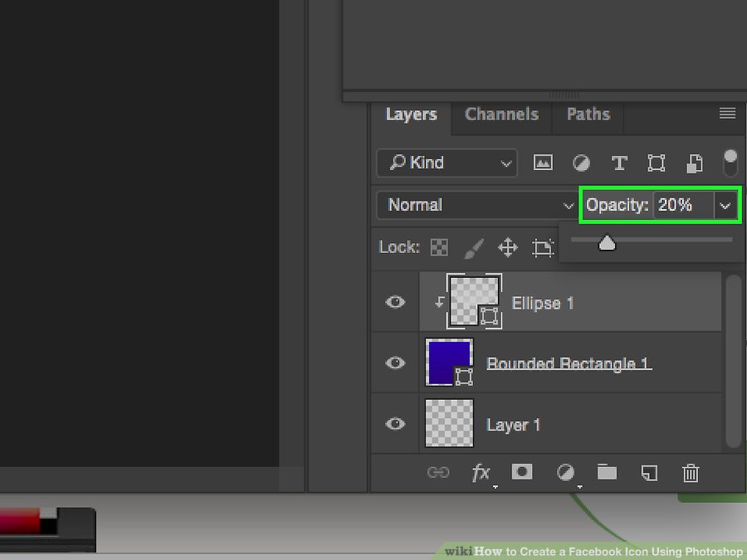Hide the Ellipse 1 layer

[x=396, y=302]
